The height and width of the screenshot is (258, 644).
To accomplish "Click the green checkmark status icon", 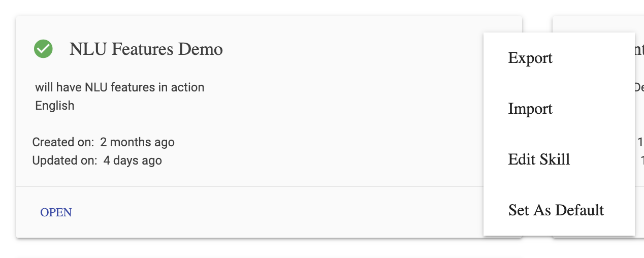I will [x=44, y=49].
